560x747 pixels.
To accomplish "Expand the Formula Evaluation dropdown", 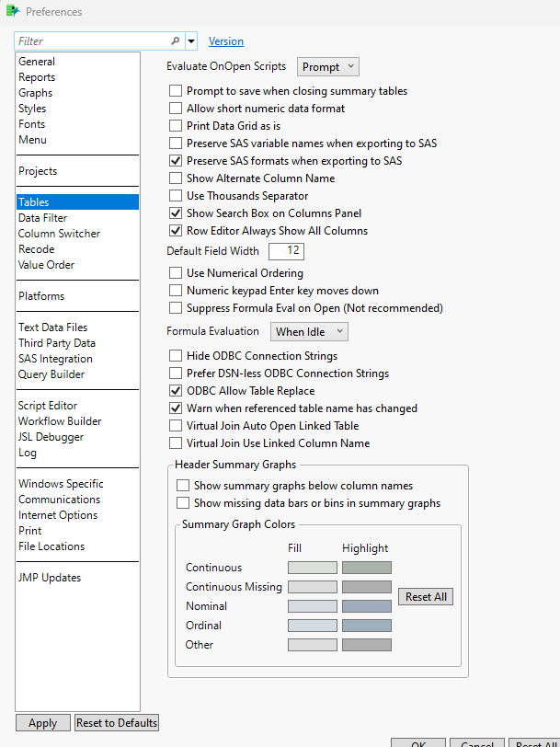I will (310, 331).
